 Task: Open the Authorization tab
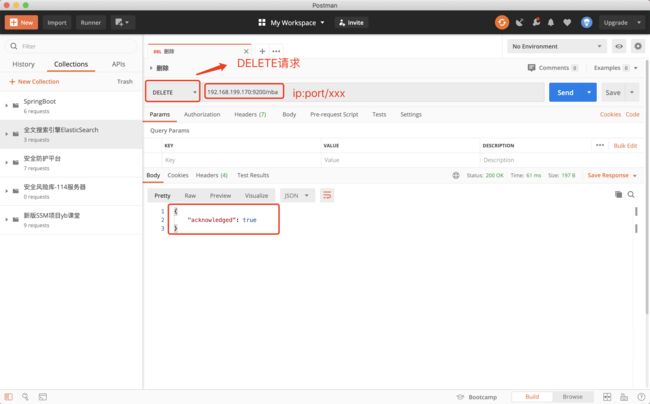202,114
